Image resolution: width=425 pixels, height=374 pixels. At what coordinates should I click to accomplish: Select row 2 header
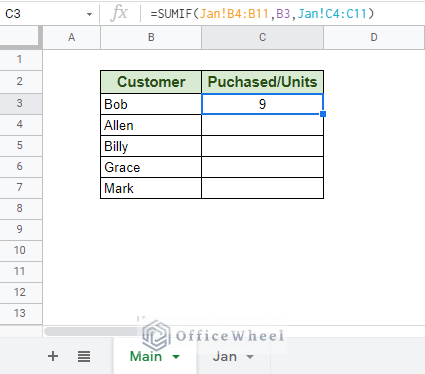point(20,81)
